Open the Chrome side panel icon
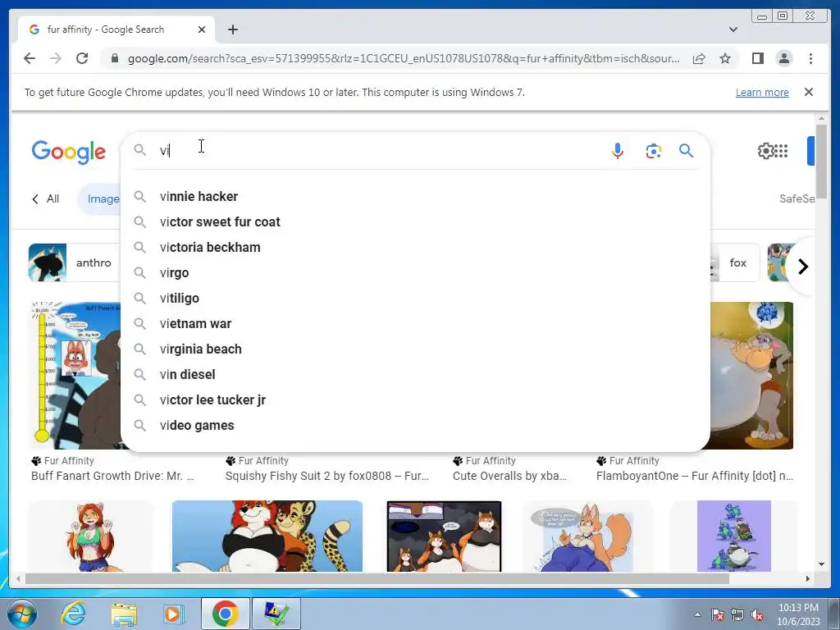The height and width of the screenshot is (630, 840). pyautogui.click(x=757, y=58)
